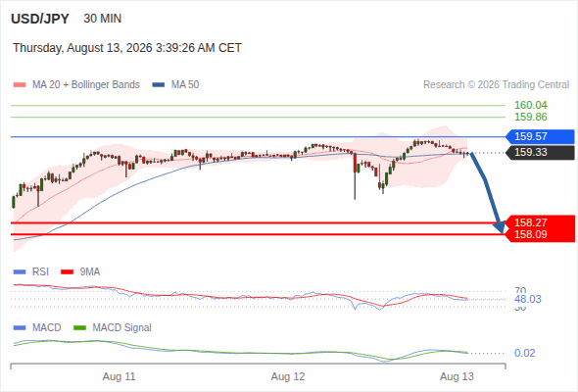
Task: Click the 9MA red legend swatch
Action: [67, 272]
